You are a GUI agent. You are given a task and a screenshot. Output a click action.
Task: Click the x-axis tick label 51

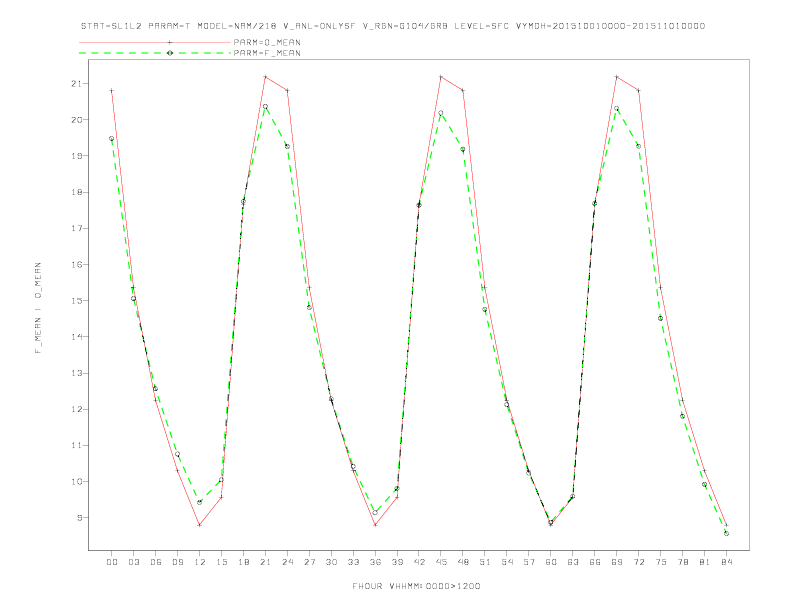coord(485,562)
